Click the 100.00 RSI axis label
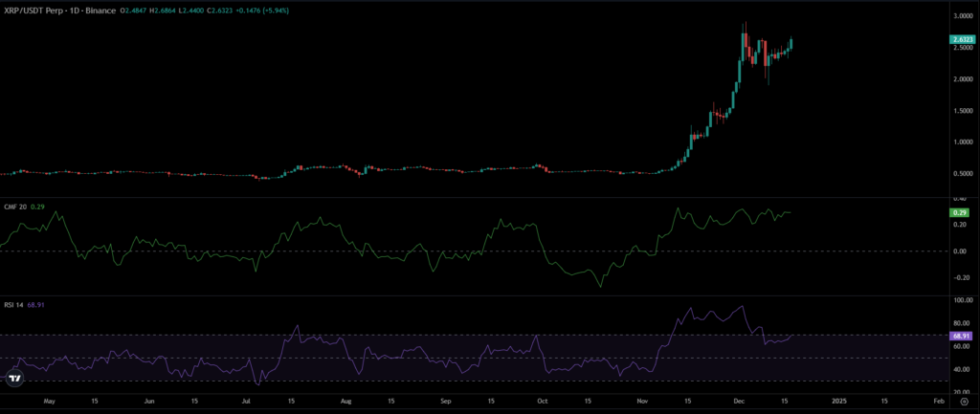 (x=962, y=301)
